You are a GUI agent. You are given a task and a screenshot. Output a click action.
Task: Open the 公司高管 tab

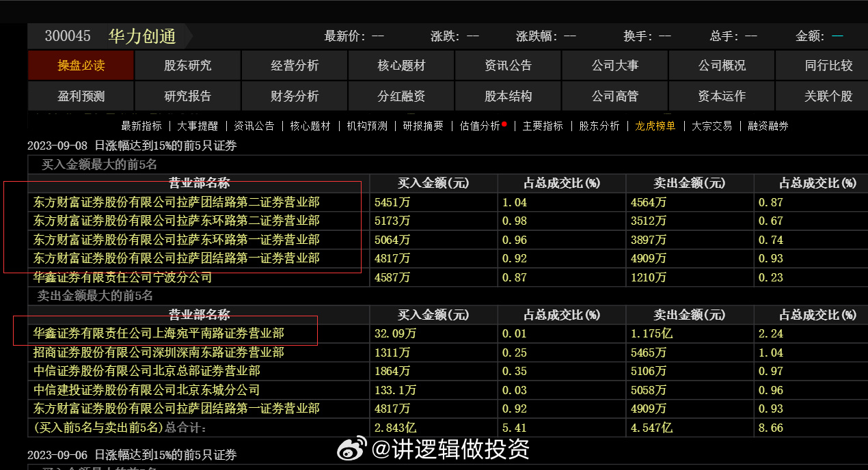615,96
